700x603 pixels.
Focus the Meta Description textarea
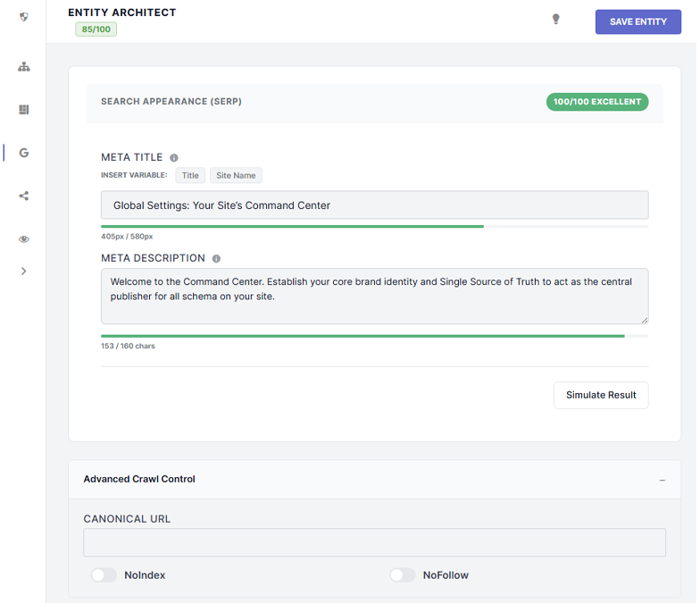[375, 297]
